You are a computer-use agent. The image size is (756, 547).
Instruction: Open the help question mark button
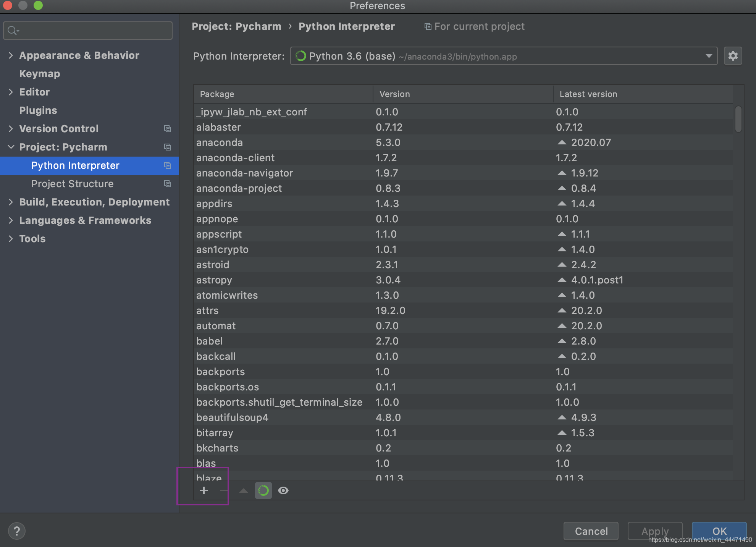coord(17,531)
